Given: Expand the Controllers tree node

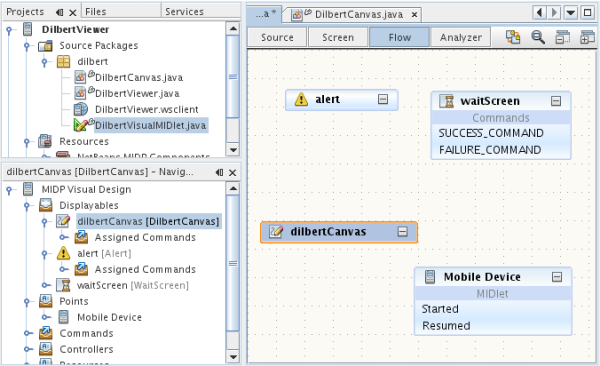Looking at the screenshot, I should 28,349.
